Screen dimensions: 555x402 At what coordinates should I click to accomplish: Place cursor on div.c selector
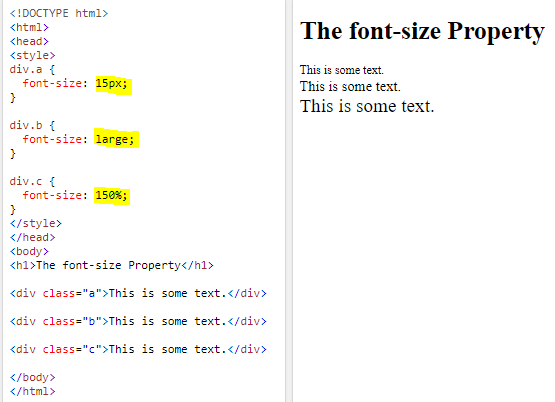tap(26, 181)
